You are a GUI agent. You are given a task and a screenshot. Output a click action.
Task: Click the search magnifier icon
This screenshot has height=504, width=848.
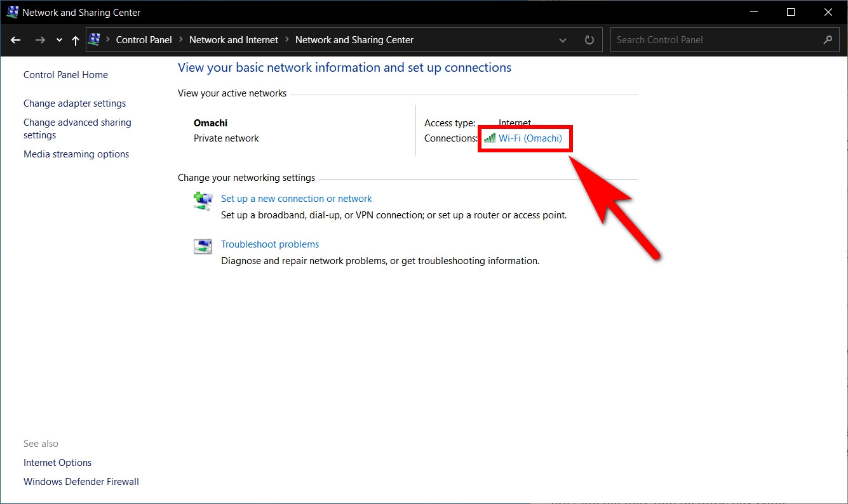828,39
